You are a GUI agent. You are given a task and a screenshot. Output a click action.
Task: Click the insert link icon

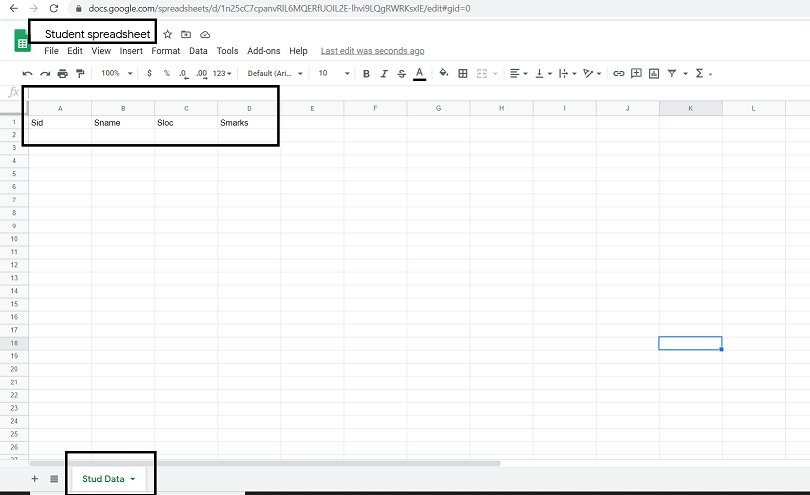click(x=619, y=73)
